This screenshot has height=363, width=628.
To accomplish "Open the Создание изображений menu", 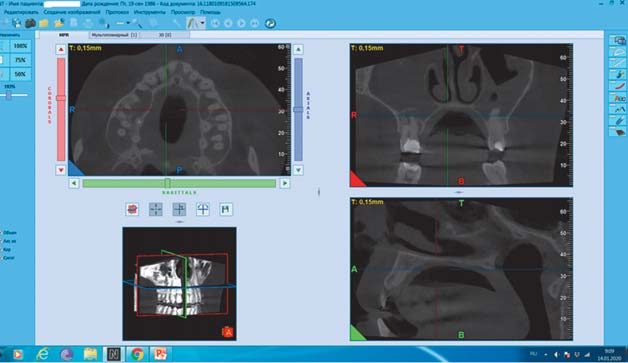I will pyautogui.click(x=72, y=12).
